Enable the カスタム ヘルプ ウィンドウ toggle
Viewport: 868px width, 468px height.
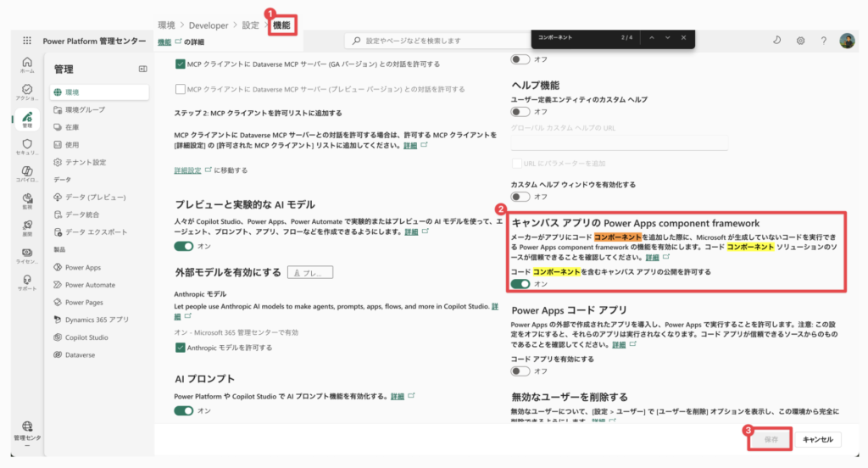click(x=520, y=197)
